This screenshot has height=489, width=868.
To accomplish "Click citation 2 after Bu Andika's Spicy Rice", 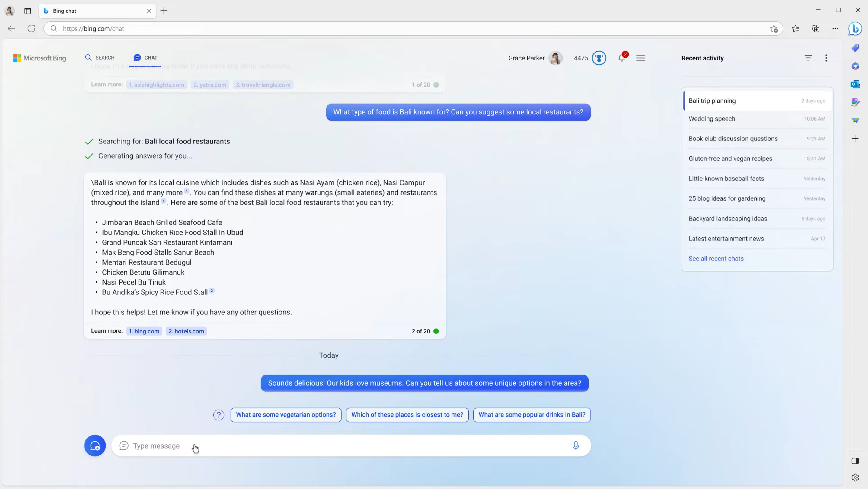I will pos(212,291).
